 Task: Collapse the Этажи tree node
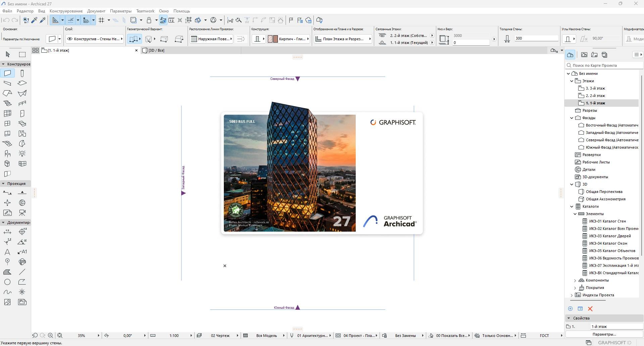coord(572,81)
